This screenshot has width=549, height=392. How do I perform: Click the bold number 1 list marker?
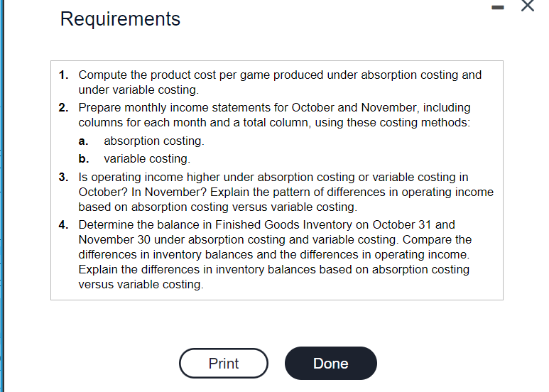pos(63,75)
